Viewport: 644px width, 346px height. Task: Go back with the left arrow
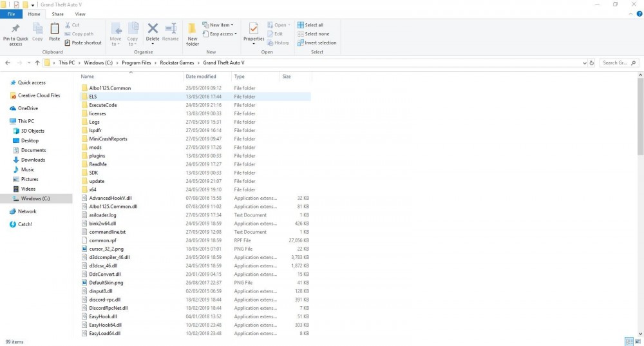pyautogui.click(x=8, y=63)
